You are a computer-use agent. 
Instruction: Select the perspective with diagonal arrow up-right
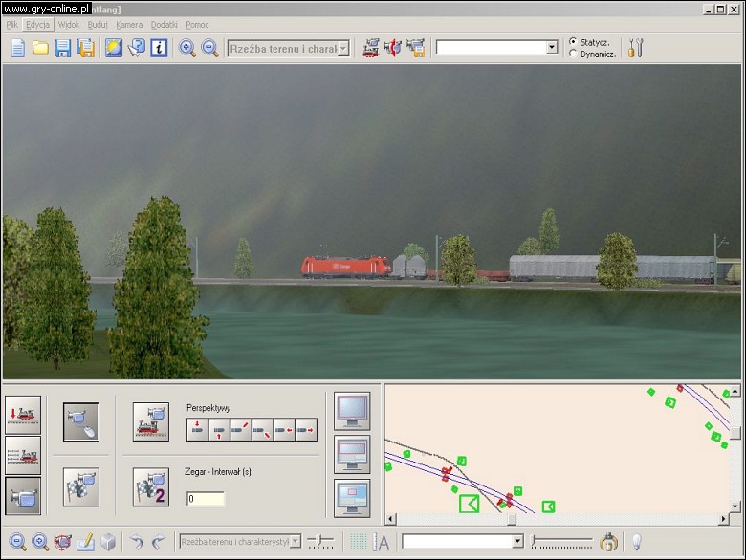click(241, 430)
